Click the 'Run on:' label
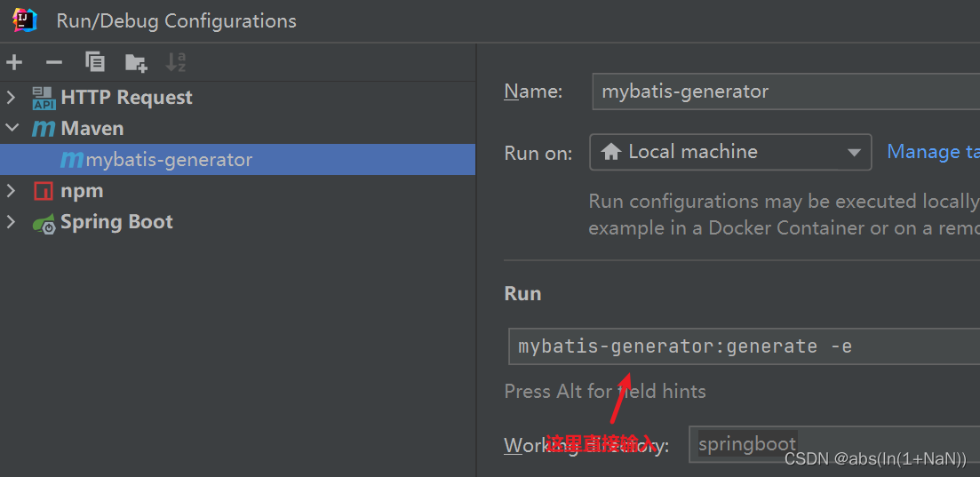980x477 pixels. [x=538, y=153]
